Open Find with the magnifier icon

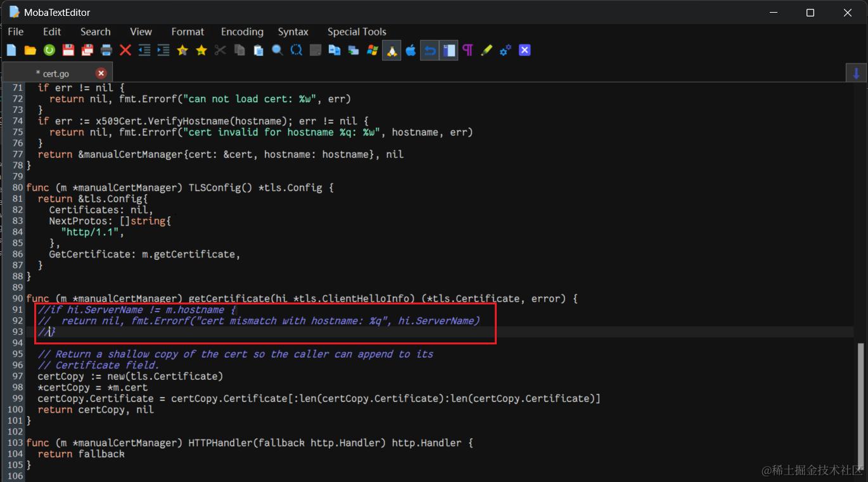tap(278, 50)
